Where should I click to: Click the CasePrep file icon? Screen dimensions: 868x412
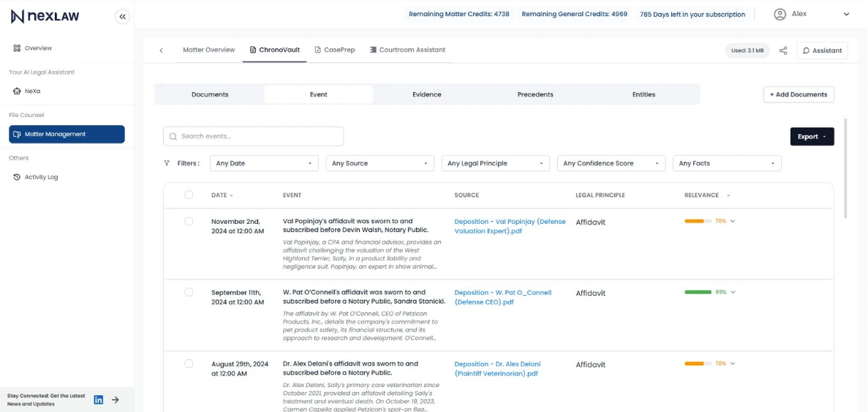coord(318,50)
